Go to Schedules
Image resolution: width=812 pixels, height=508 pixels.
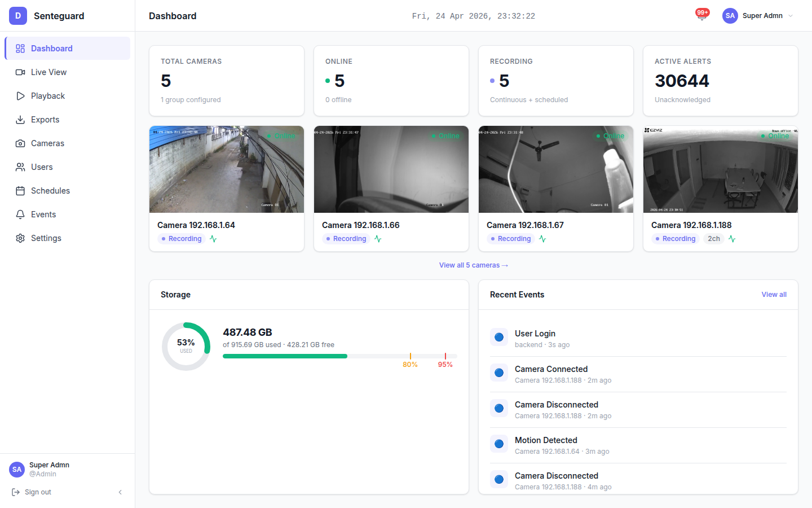tap(68, 191)
